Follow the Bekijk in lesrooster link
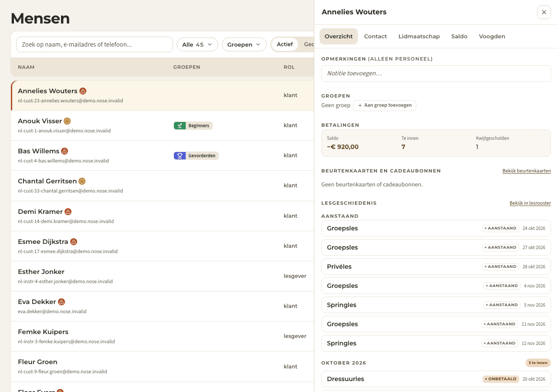 [530, 203]
